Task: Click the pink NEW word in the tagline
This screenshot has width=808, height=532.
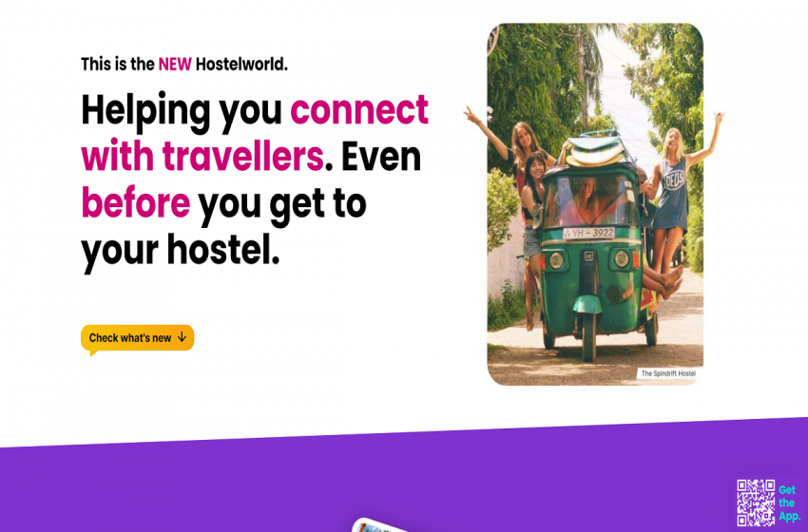Action: (x=175, y=65)
